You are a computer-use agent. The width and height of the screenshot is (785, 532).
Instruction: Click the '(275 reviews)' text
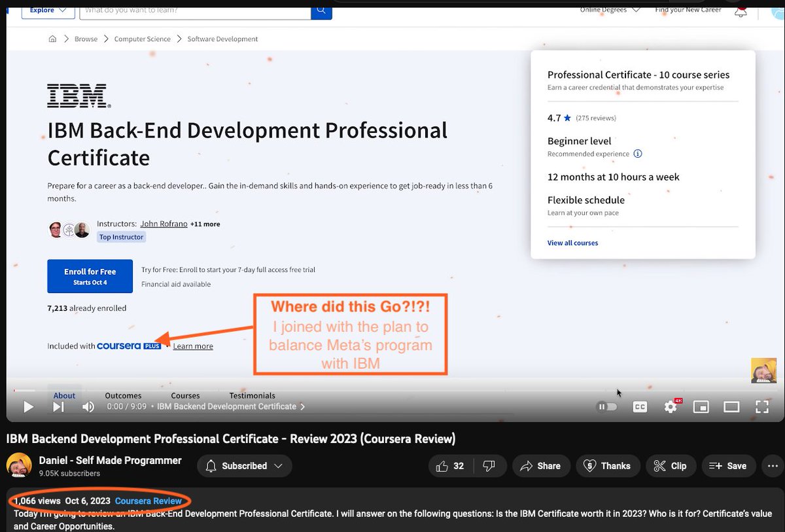(595, 118)
